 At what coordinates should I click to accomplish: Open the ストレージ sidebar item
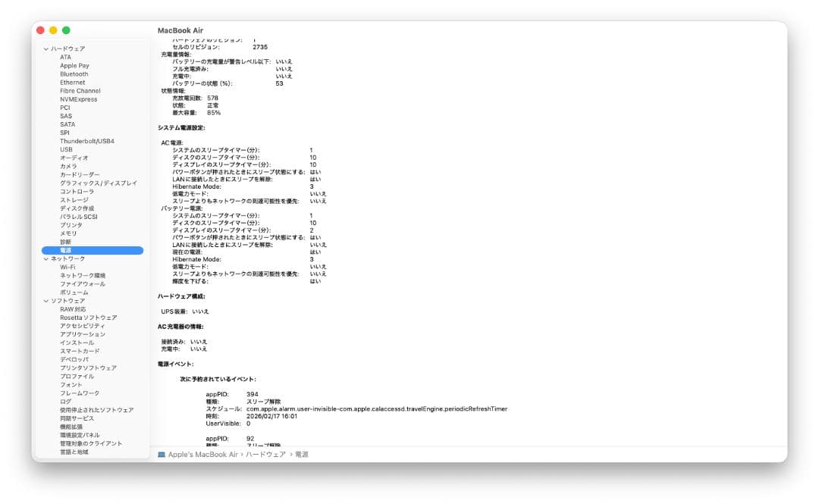click(x=74, y=200)
